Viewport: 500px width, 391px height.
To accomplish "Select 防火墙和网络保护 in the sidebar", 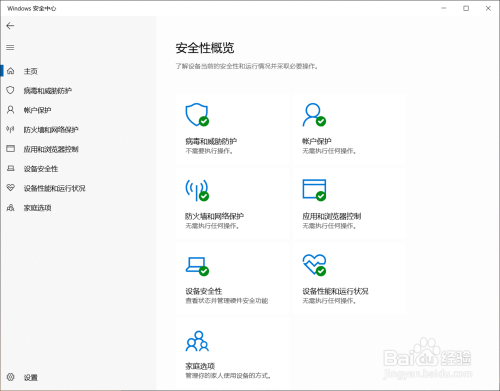I will [x=51, y=130].
